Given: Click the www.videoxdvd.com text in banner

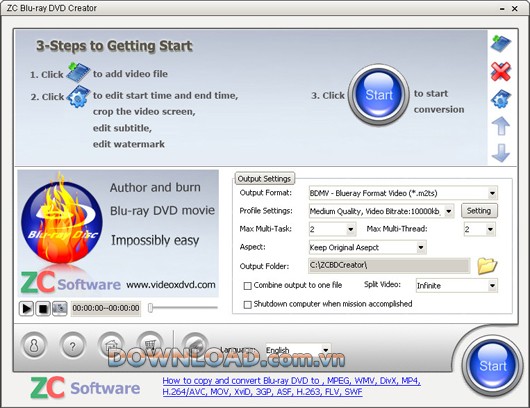Looking at the screenshot, I should pos(171,285).
